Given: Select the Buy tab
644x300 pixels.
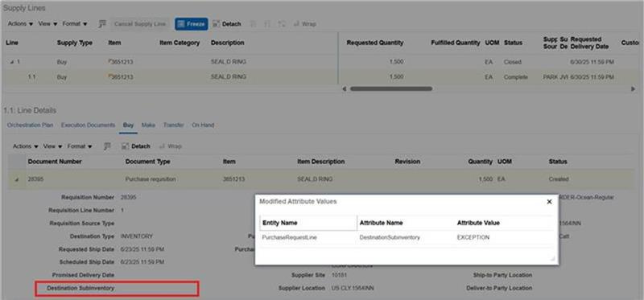Looking at the screenshot, I should pyautogui.click(x=129, y=125).
